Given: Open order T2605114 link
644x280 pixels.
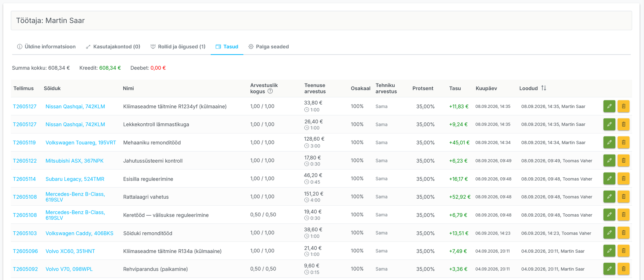Looking at the screenshot, I should pos(24,179).
